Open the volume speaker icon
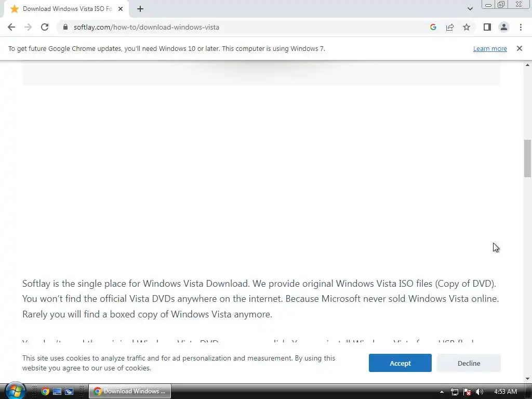The image size is (532, 399). [x=480, y=392]
